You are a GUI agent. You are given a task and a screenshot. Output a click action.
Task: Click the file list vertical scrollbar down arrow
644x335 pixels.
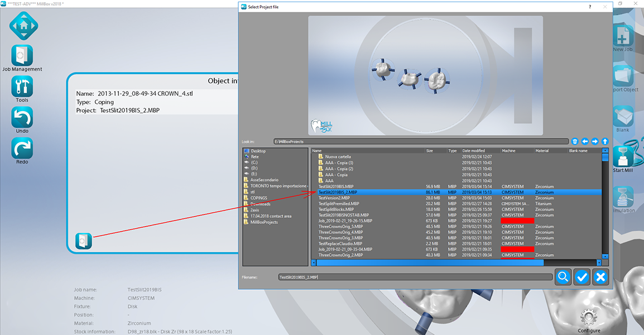click(605, 256)
